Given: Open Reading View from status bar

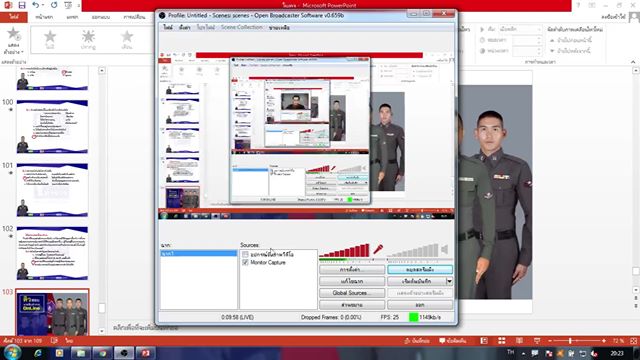Looking at the screenshot, I should [519, 341].
